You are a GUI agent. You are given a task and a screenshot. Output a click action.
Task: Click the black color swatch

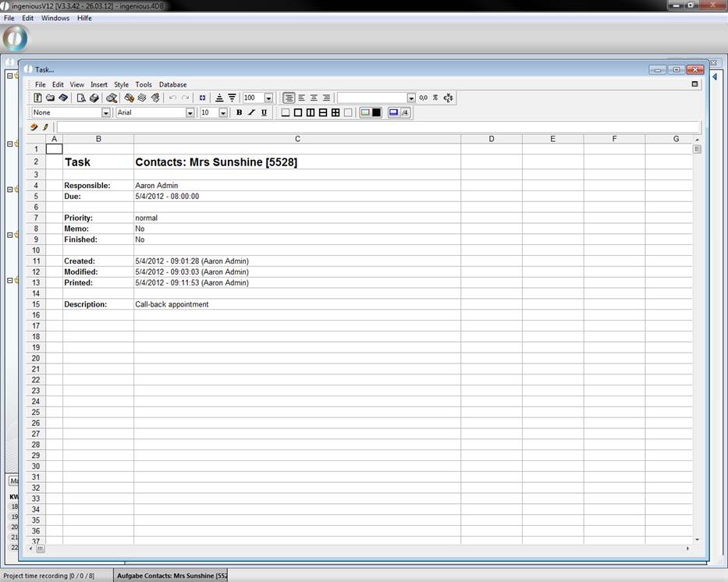click(x=376, y=113)
